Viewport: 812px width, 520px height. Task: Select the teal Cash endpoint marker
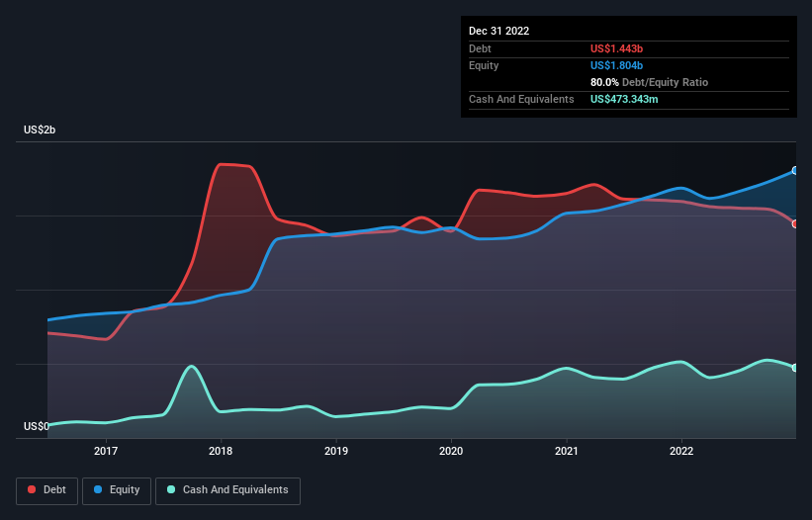point(795,368)
